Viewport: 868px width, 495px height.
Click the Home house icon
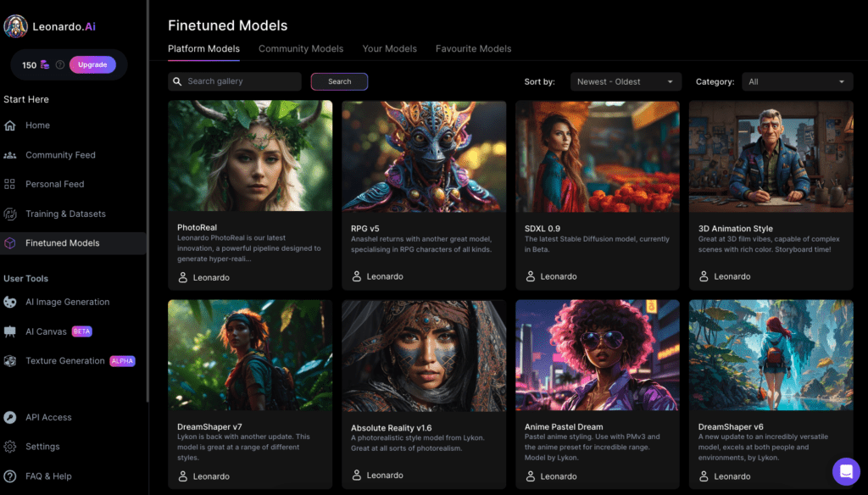(10, 125)
